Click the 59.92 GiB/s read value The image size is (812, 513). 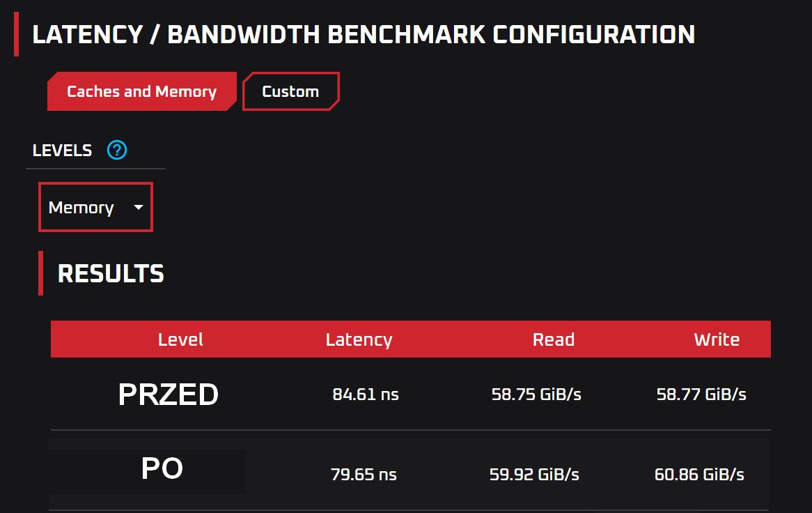[x=534, y=475]
